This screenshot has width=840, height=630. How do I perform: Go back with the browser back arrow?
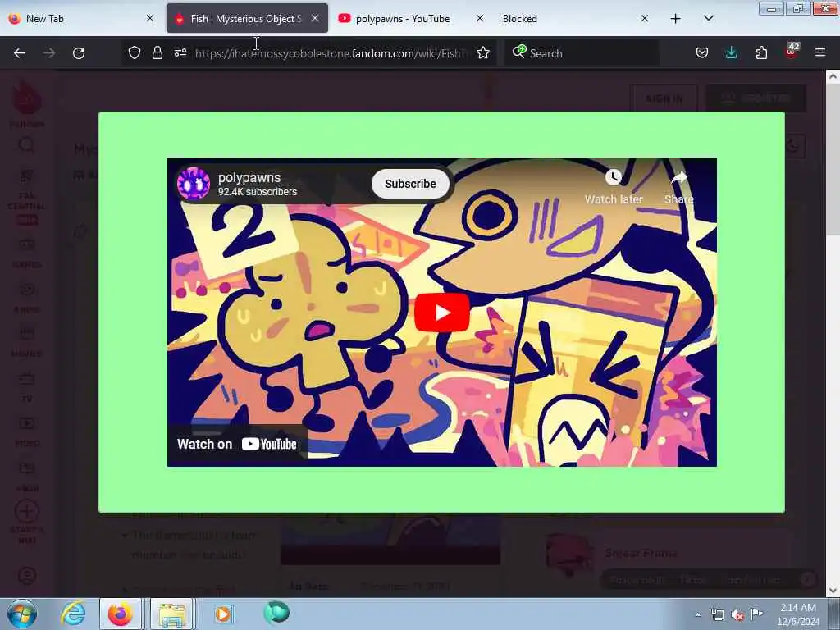[x=20, y=53]
